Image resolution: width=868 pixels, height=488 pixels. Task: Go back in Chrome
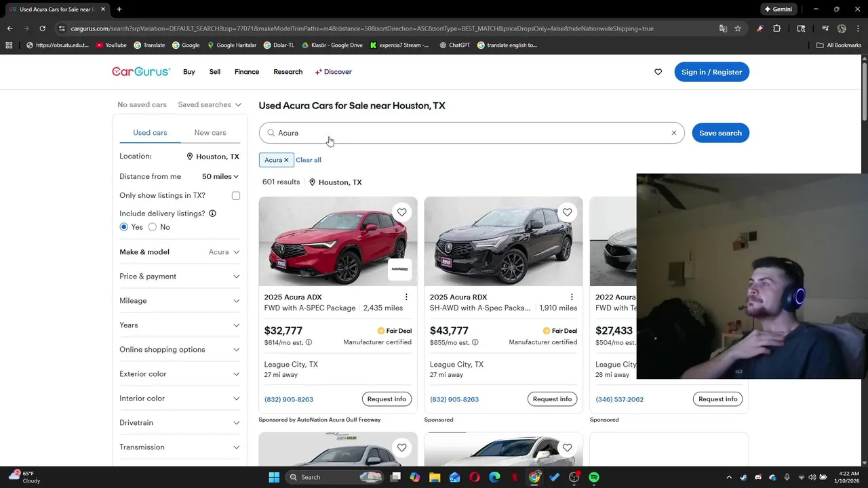tap(9, 28)
